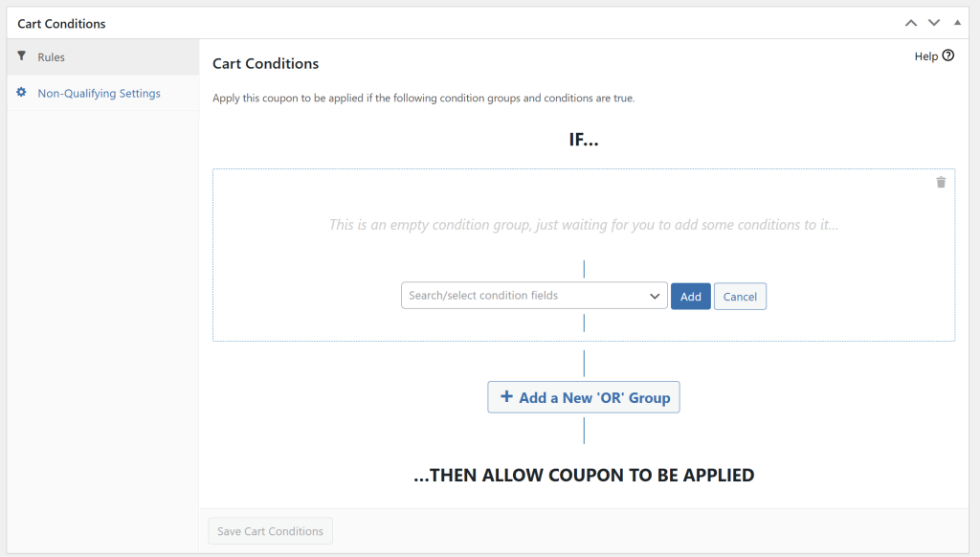Delete the empty condition group via trash icon
Viewport: 980px width, 557px height.
[941, 181]
